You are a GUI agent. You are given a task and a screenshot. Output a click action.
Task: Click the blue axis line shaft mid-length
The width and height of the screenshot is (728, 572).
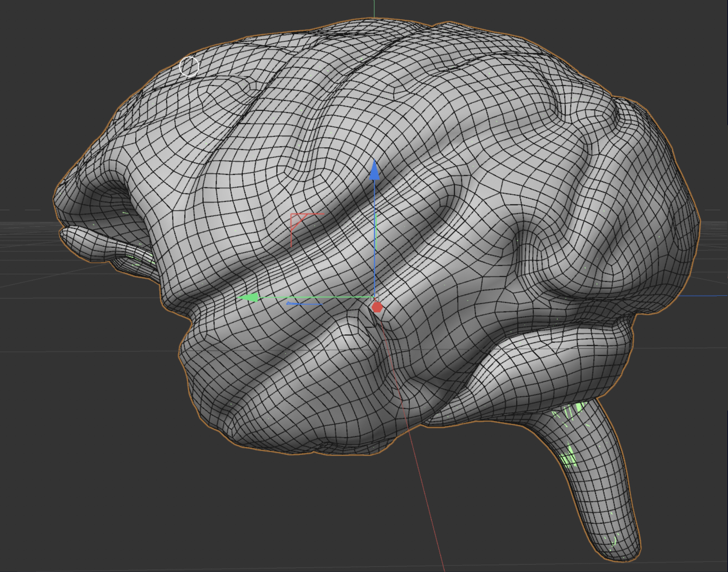point(374,238)
